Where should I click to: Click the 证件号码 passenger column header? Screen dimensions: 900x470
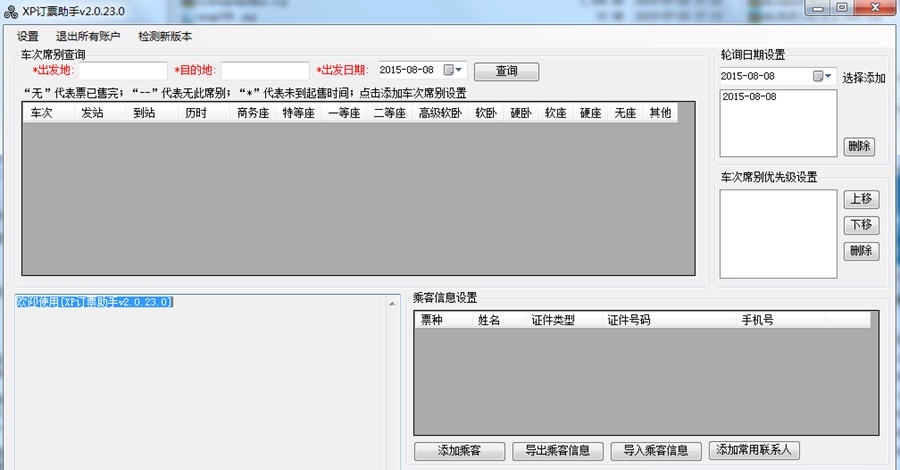(668, 320)
